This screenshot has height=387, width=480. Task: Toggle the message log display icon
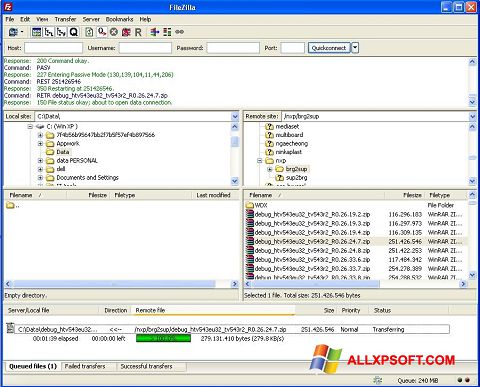pos(37,32)
